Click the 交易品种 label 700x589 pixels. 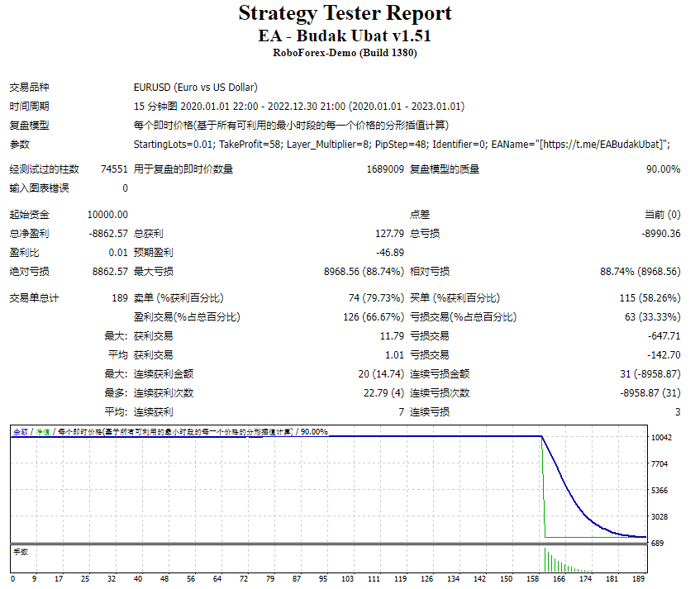29,87
